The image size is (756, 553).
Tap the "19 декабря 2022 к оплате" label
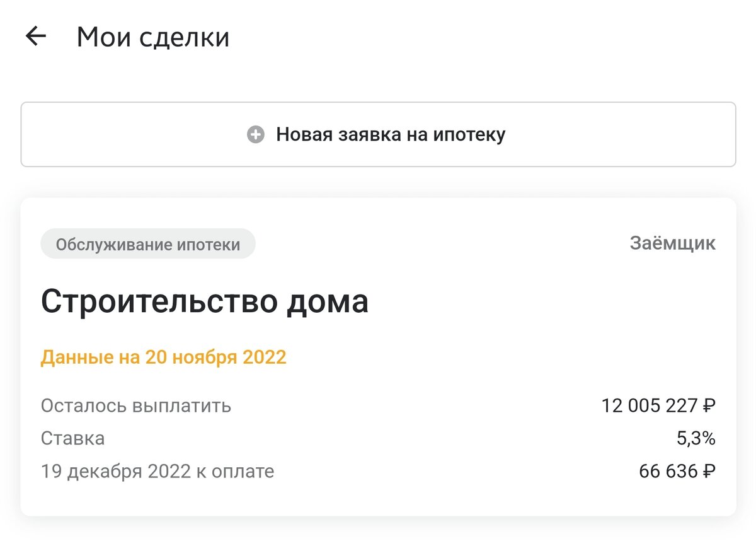click(x=157, y=471)
